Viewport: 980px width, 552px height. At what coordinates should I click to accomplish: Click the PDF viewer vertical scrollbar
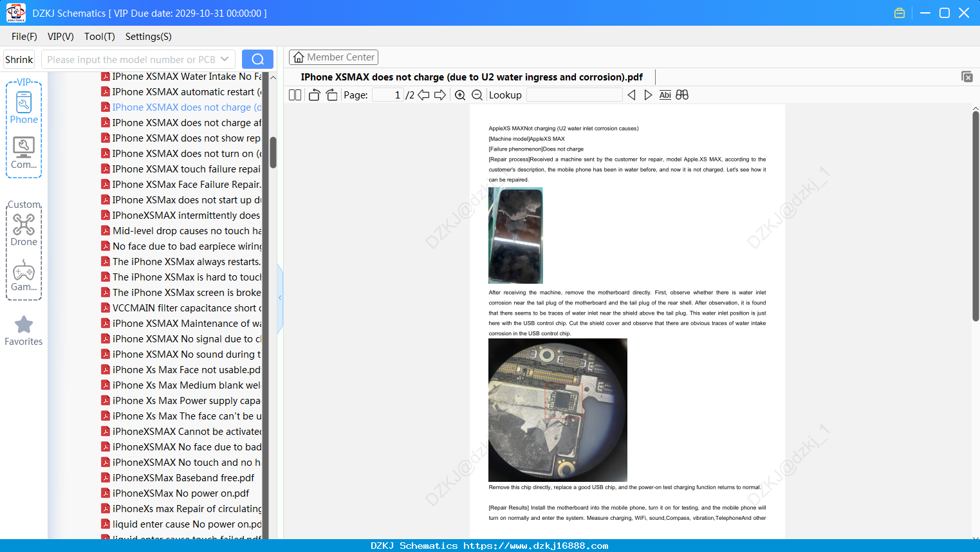975,216
